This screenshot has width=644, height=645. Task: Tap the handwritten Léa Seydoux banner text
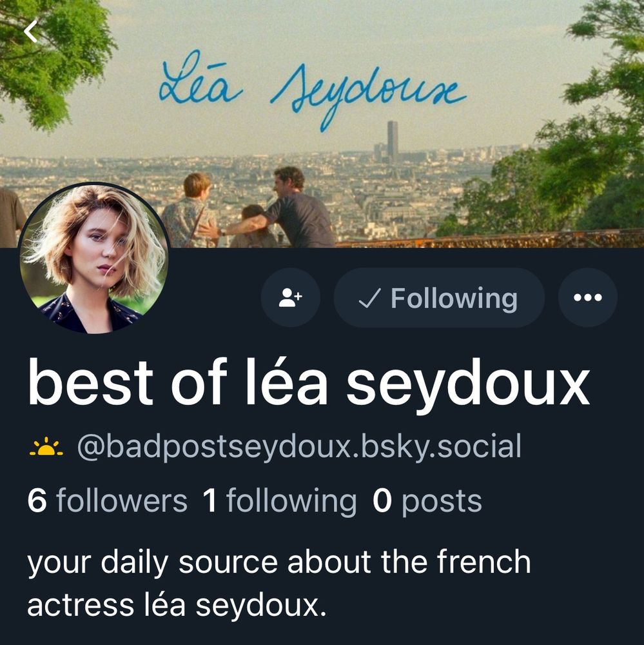click(x=312, y=90)
